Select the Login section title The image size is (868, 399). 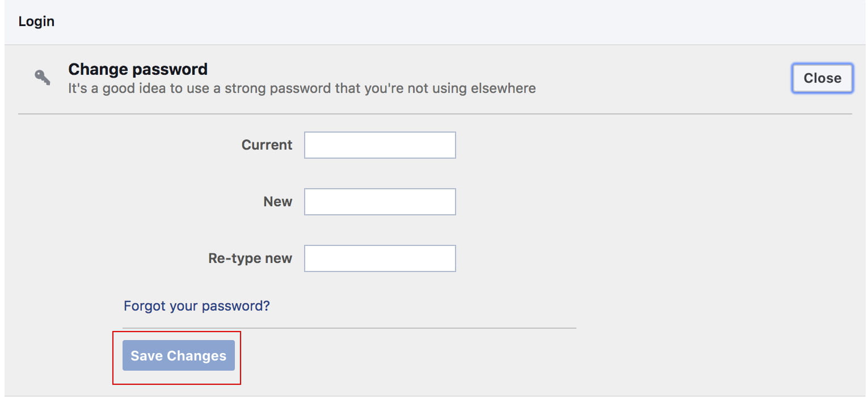pyautogui.click(x=36, y=22)
